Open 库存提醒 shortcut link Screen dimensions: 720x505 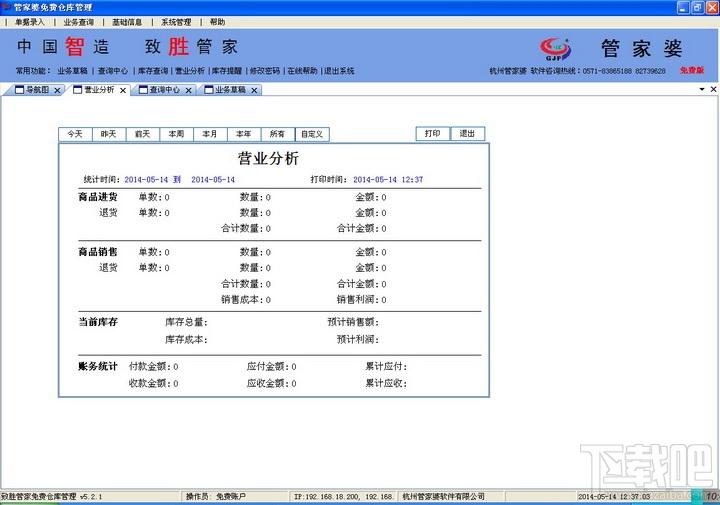pos(227,71)
